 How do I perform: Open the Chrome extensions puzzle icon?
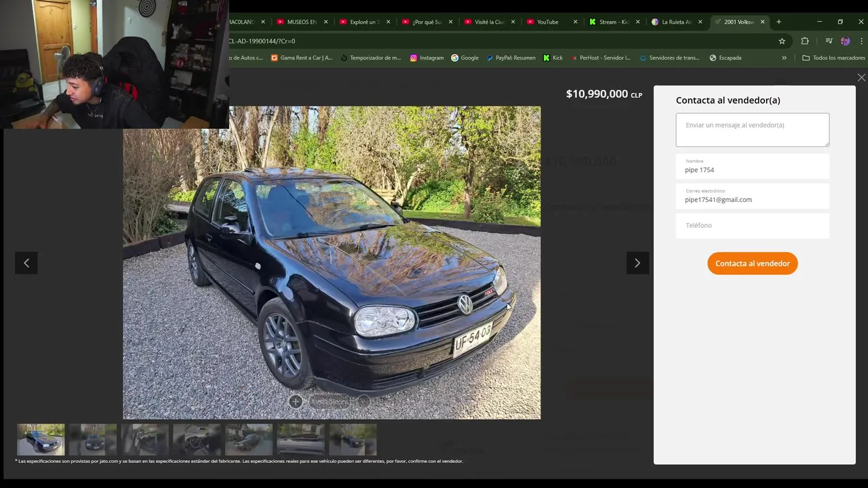pyautogui.click(x=805, y=41)
